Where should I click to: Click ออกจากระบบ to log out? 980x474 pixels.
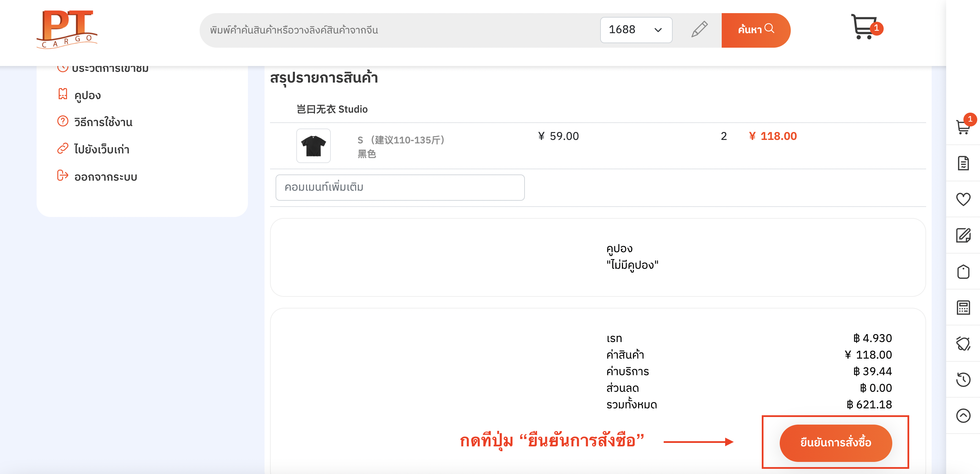(105, 177)
